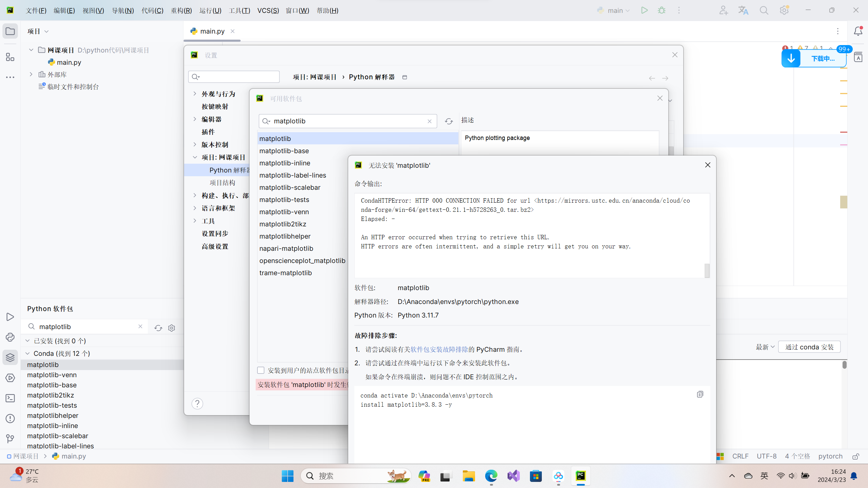Click Python Packages description scrollbar thumb

(844, 365)
